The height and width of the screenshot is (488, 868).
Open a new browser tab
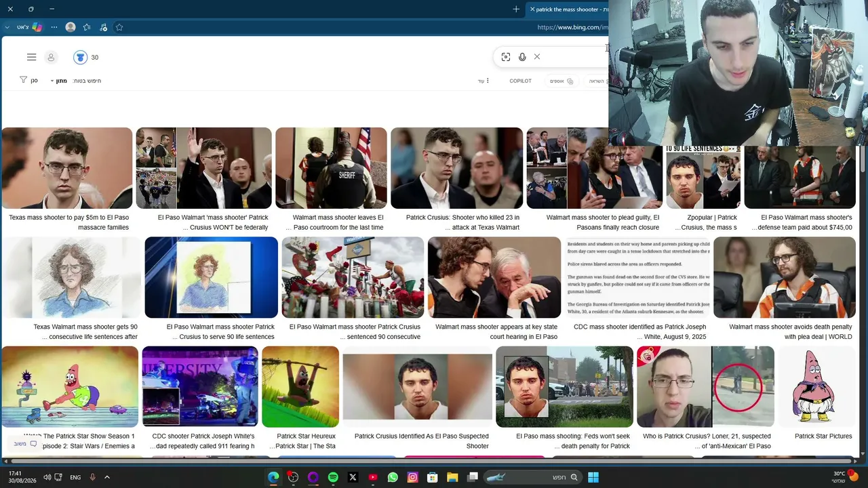(x=516, y=9)
